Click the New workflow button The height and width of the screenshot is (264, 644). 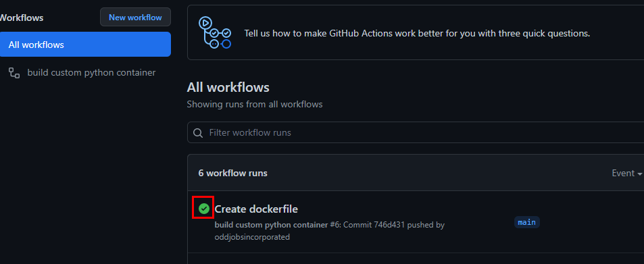tap(135, 18)
